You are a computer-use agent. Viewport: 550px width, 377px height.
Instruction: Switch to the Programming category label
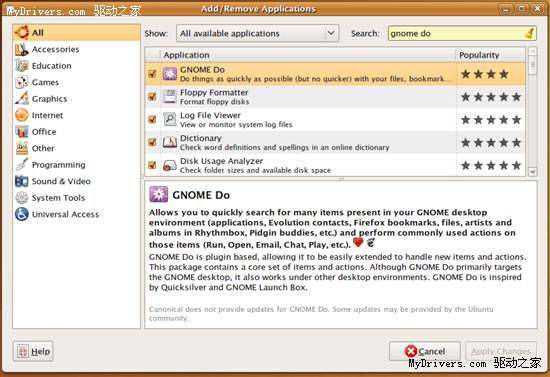[59, 165]
